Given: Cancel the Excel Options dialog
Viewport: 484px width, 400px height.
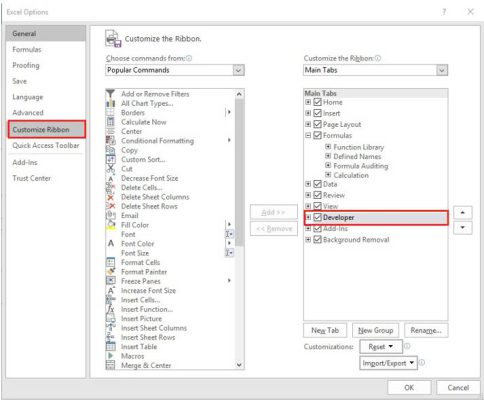Looking at the screenshot, I should click(x=458, y=388).
